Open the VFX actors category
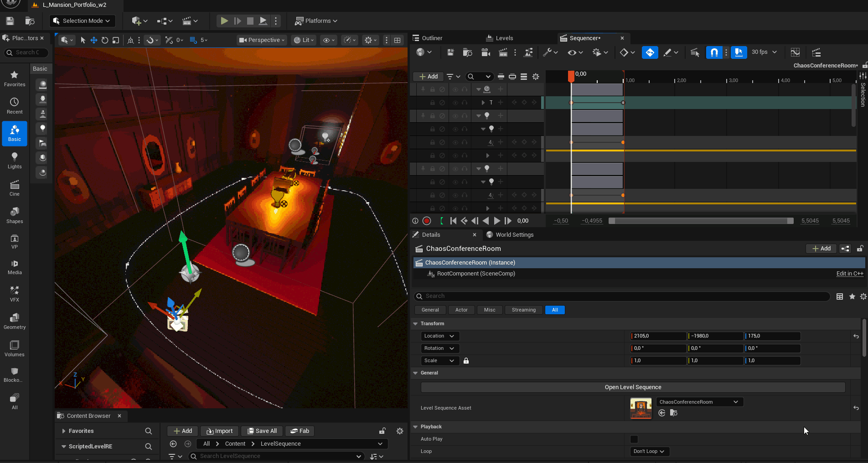This screenshot has width=868, height=463. click(x=15, y=293)
